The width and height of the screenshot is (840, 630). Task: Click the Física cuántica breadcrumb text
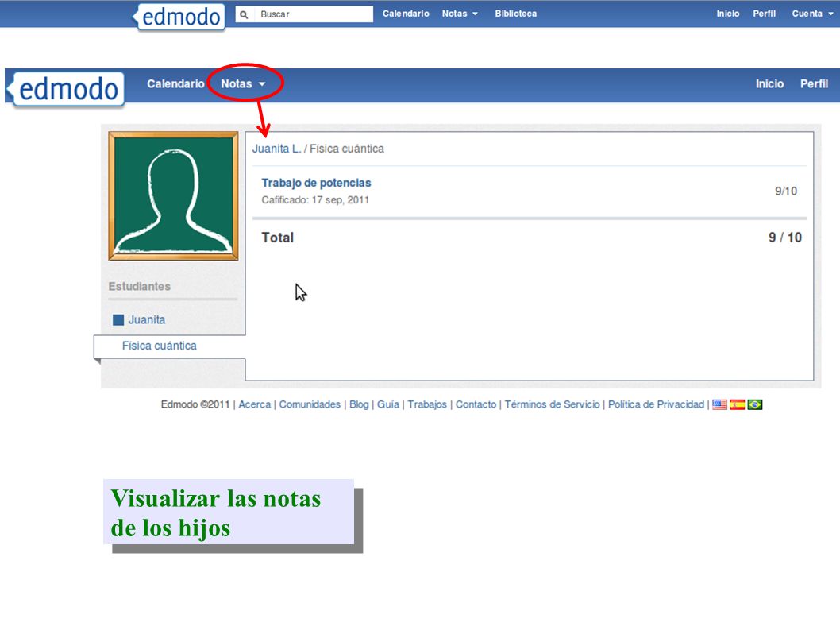pyautogui.click(x=347, y=149)
